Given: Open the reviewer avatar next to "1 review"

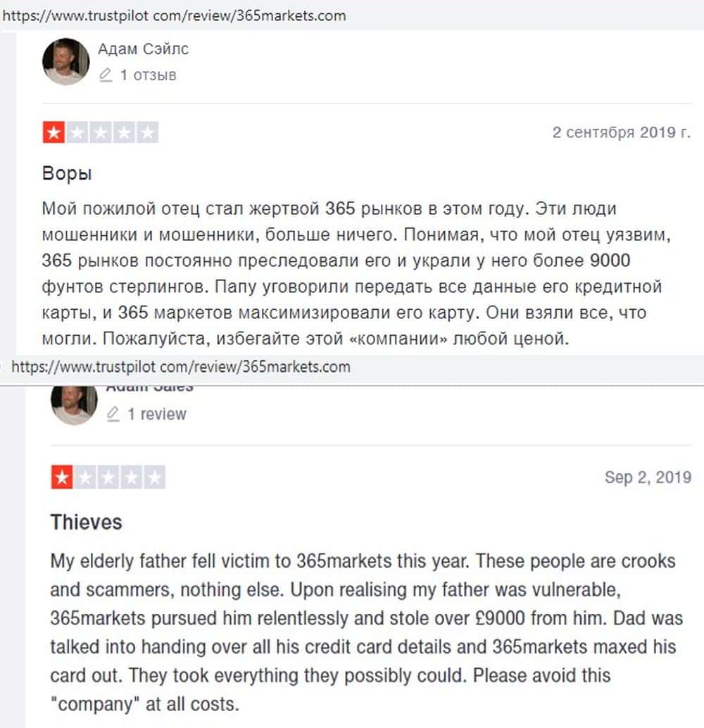Looking at the screenshot, I should click(74, 404).
